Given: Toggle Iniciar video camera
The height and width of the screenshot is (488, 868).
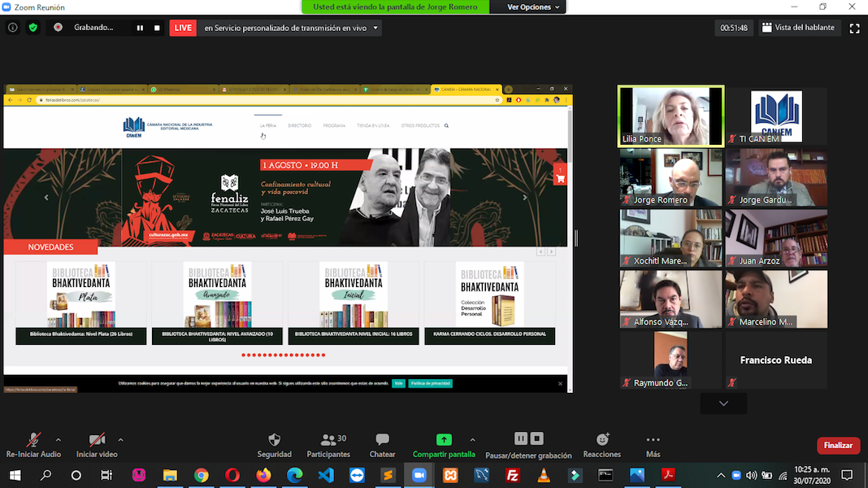Looking at the screenshot, I should [97, 440].
